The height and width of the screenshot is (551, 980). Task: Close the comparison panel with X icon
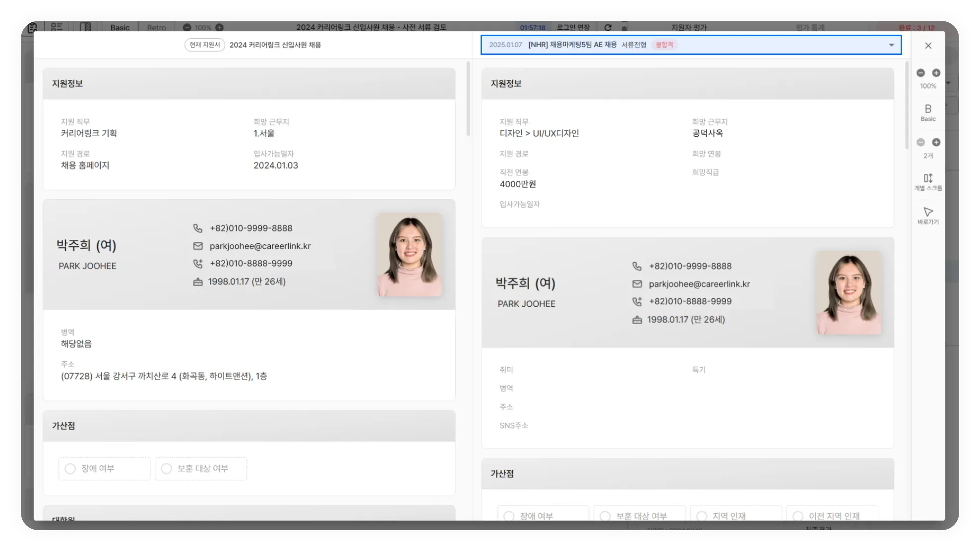[x=928, y=46]
